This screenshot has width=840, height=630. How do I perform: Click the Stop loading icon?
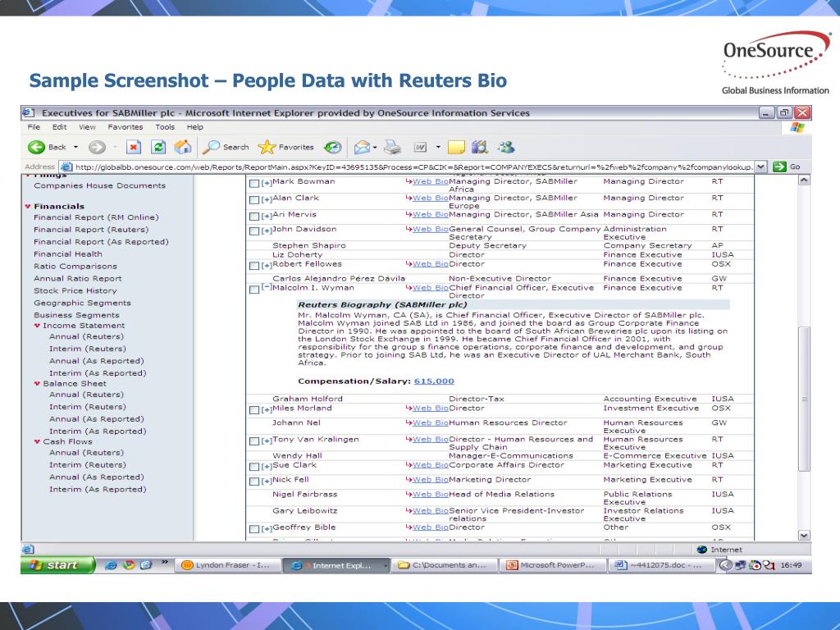pyautogui.click(x=134, y=147)
